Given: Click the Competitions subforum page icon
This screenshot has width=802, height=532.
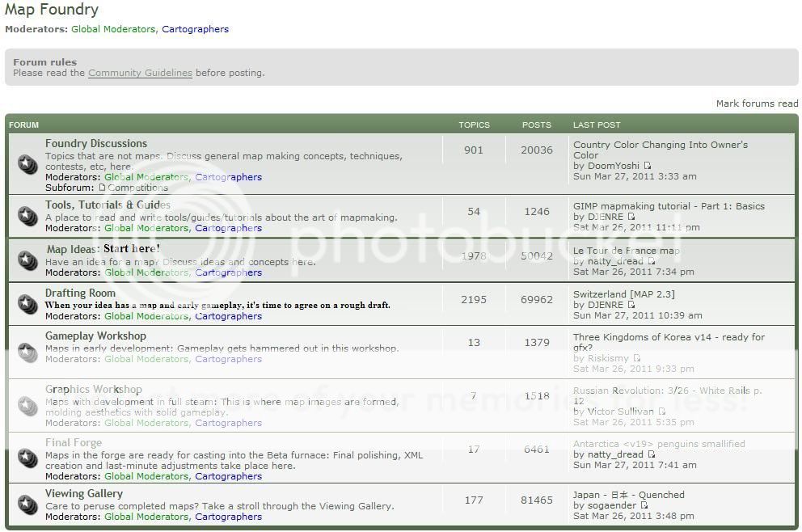Looking at the screenshot, I should click(x=102, y=188).
